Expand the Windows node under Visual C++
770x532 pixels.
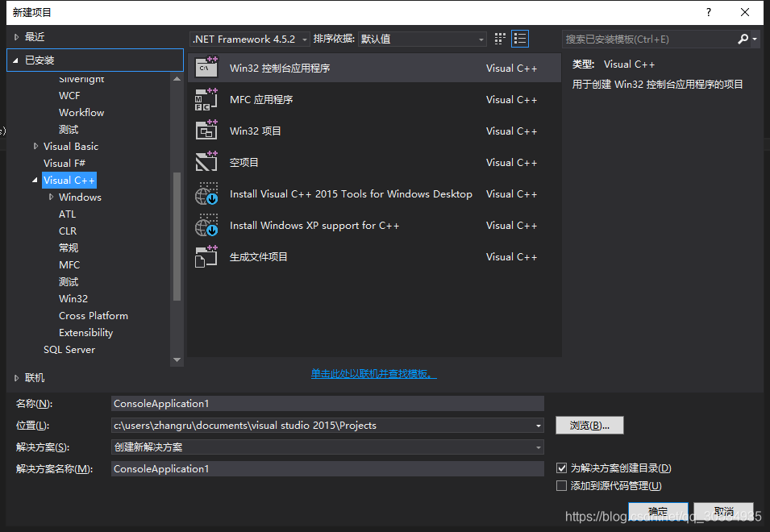[51, 197]
